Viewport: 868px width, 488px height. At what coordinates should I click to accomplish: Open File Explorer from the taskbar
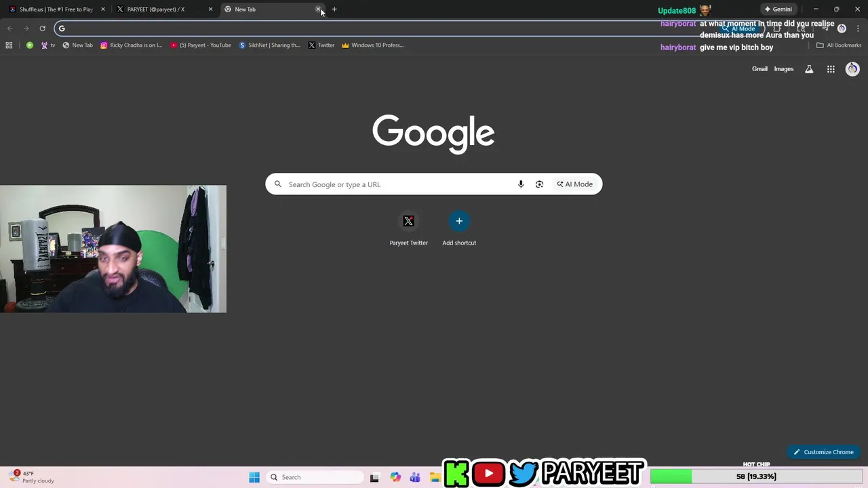tap(435, 477)
